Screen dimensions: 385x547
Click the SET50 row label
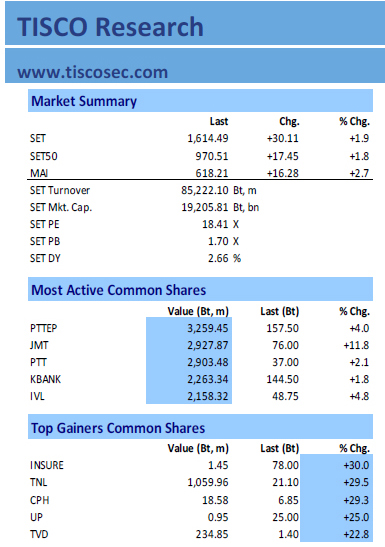coord(44,156)
